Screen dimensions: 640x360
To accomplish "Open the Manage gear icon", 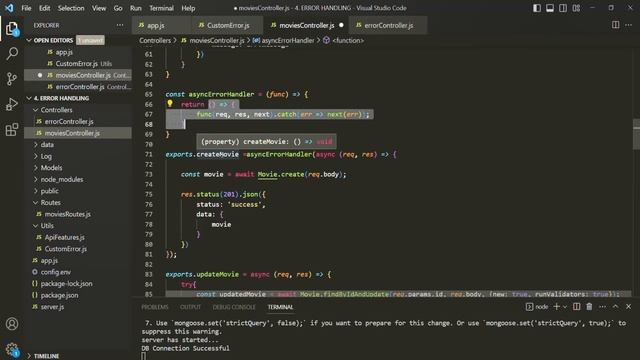I will pos(12,349).
